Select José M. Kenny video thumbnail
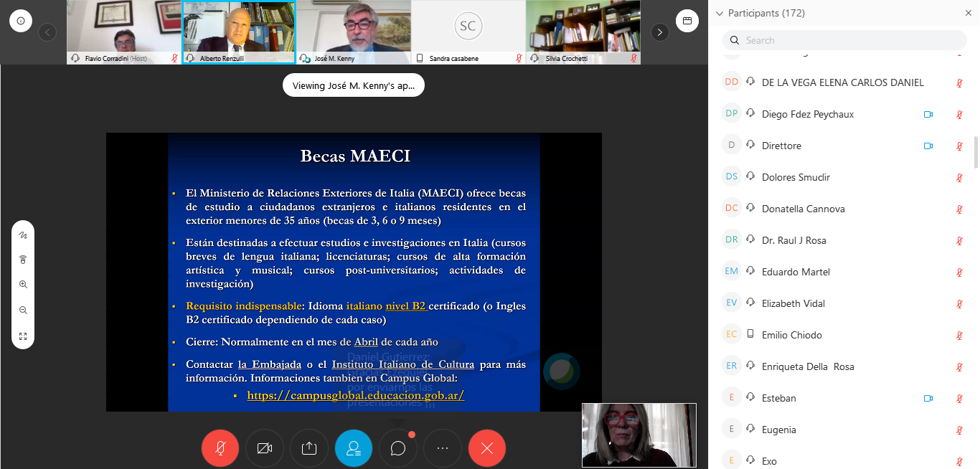The width and height of the screenshot is (980, 469). pyautogui.click(x=354, y=32)
